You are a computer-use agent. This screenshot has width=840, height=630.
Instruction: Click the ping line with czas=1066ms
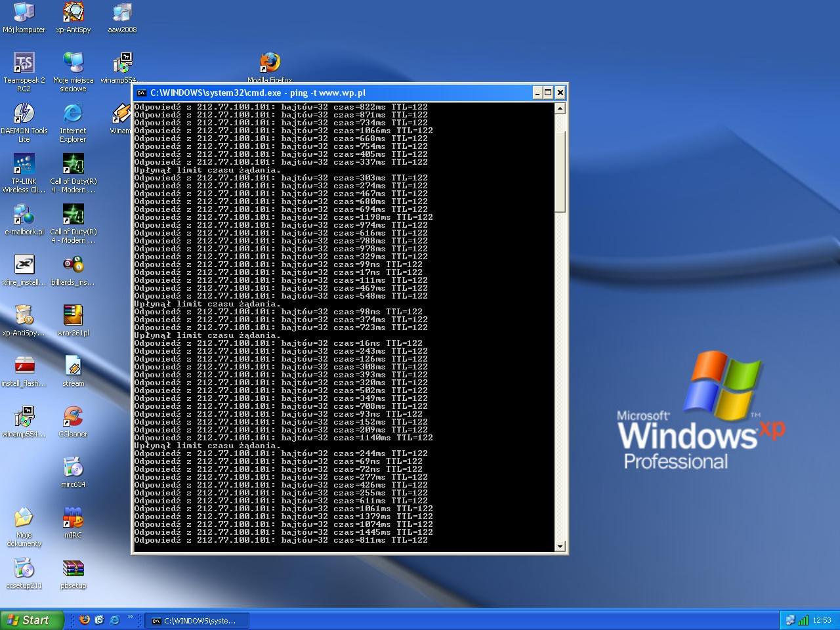(283, 131)
